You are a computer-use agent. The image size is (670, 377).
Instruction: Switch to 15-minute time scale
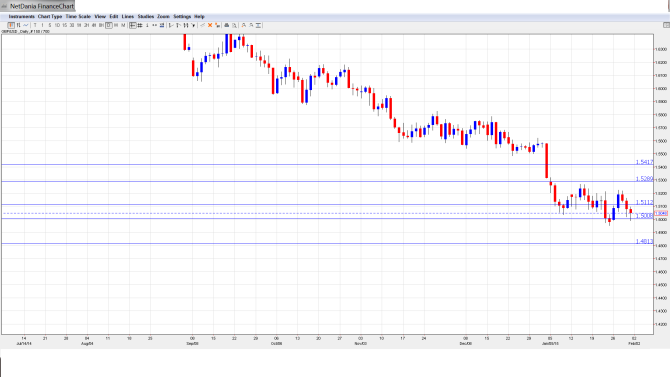pyautogui.click(x=65, y=25)
